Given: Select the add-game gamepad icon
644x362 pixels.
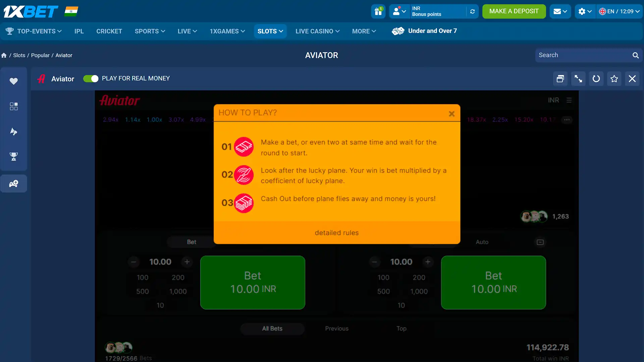Looking at the screenshot, I should tap(14, 183).
